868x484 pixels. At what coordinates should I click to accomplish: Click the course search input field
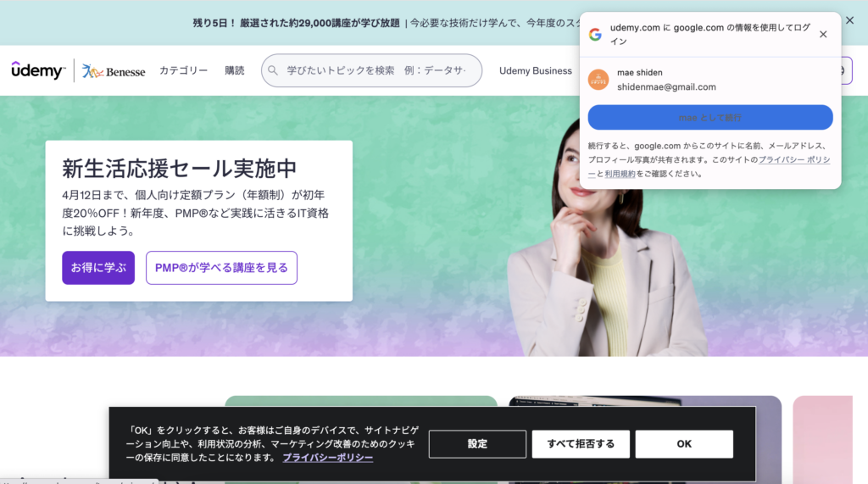coord(376,70)
